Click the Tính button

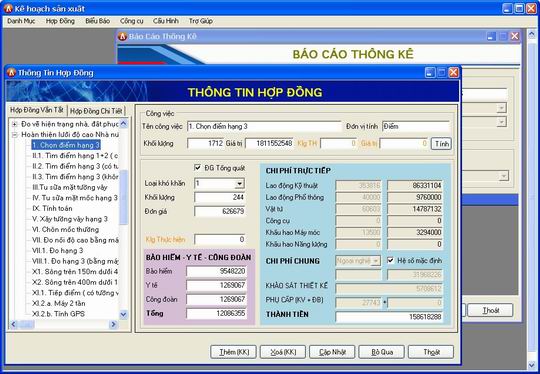(441, 144)
